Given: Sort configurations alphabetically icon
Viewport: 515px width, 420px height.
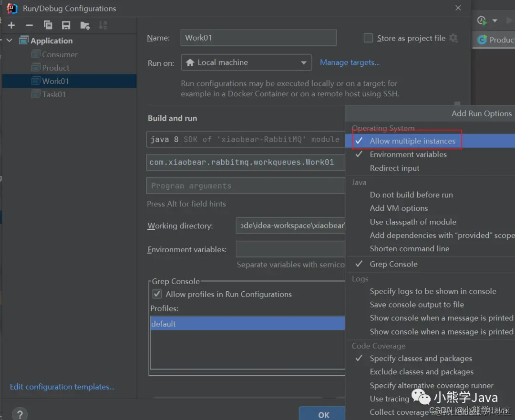Looking at the screenshot, I should [103, 25].
